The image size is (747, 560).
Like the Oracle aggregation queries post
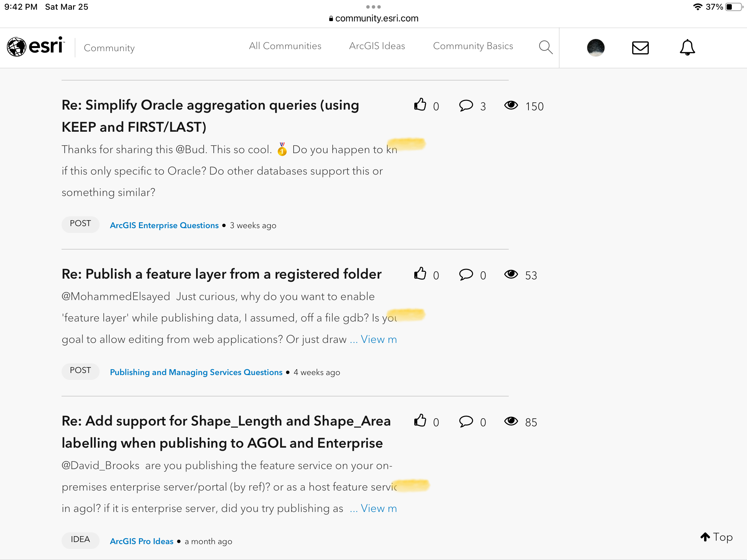coord(420,105)
